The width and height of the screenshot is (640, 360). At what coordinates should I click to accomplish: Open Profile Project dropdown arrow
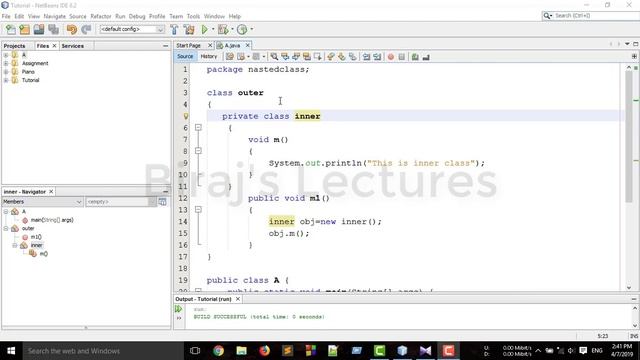[x=251, y=29]
